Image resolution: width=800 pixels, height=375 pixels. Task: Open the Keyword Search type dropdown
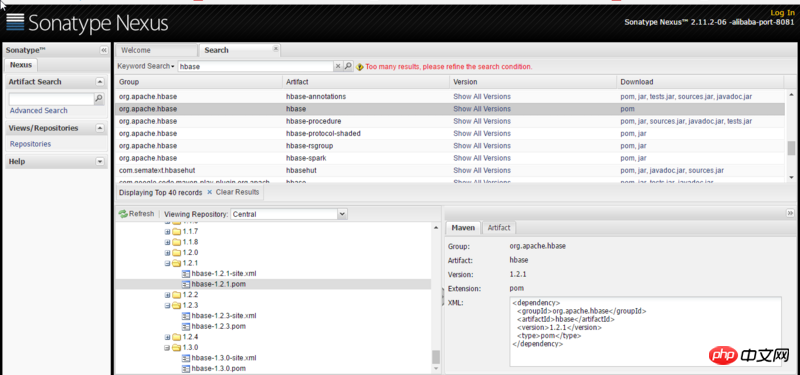pyautogui.click(x=146, y=66)
